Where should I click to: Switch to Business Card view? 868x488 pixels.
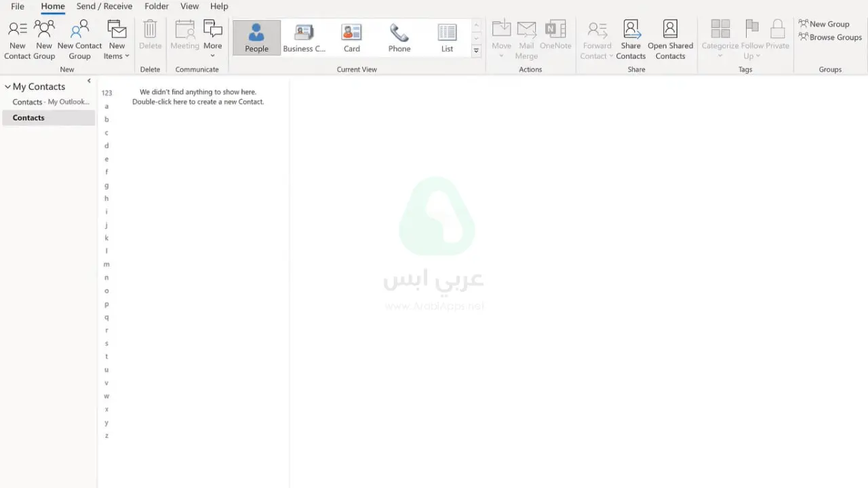(304, 37)
